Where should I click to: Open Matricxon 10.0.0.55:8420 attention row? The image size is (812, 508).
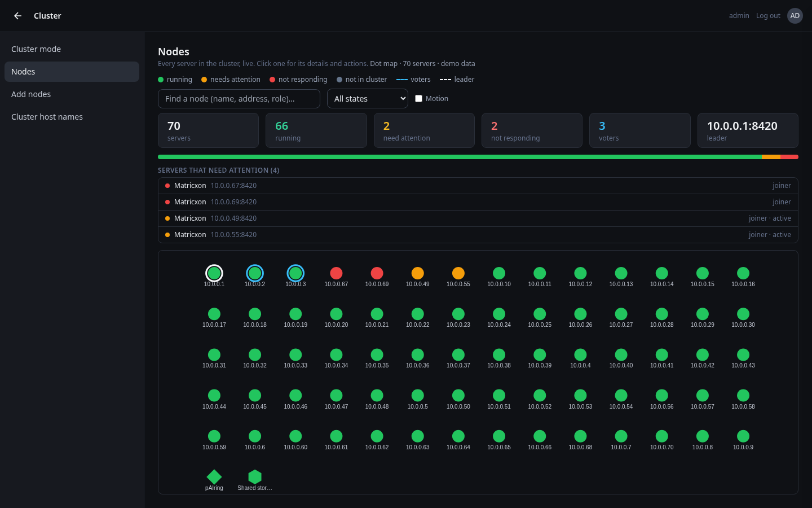[478, 235]
